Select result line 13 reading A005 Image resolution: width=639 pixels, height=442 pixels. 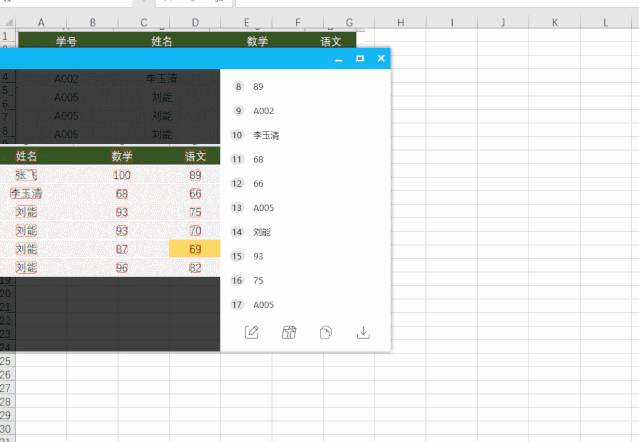(263, 208)
